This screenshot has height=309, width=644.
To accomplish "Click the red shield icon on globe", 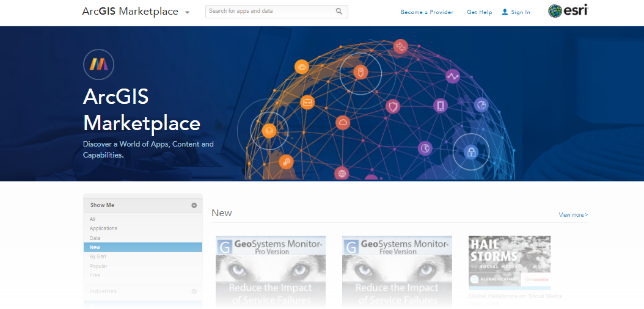I will 393,107.
